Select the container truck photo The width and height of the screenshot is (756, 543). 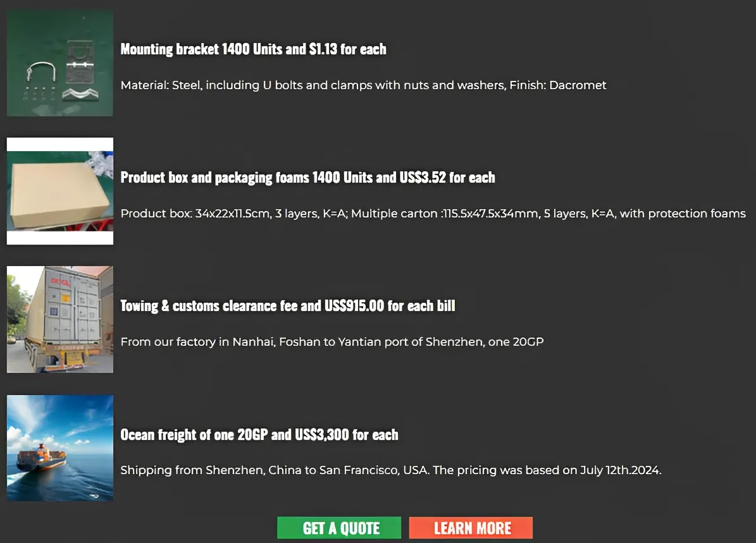click(60, 319)
